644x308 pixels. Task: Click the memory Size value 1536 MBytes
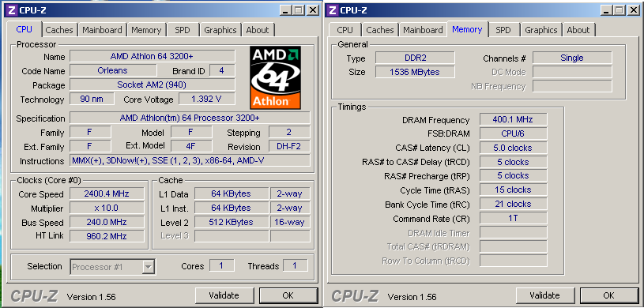click(415, 72)
